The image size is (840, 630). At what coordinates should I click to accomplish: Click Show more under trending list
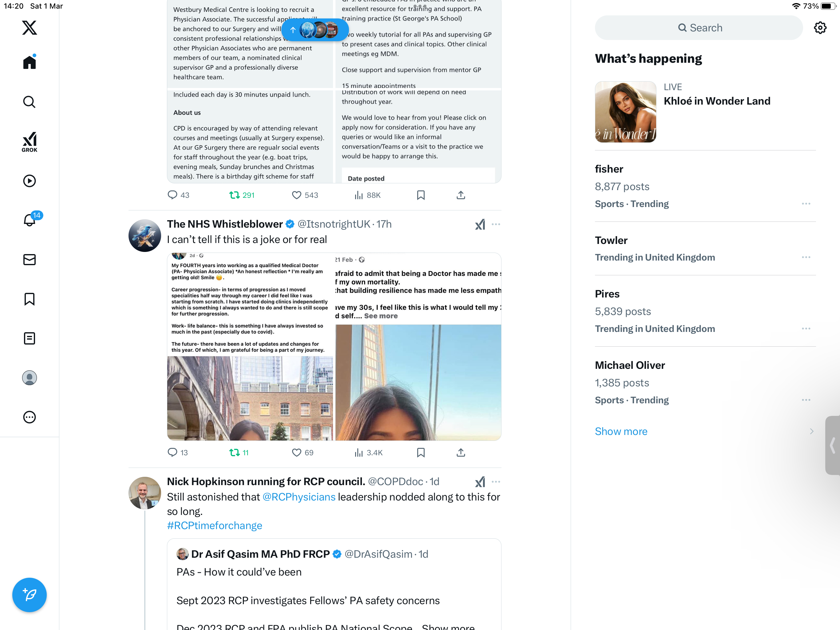point(621,431)
